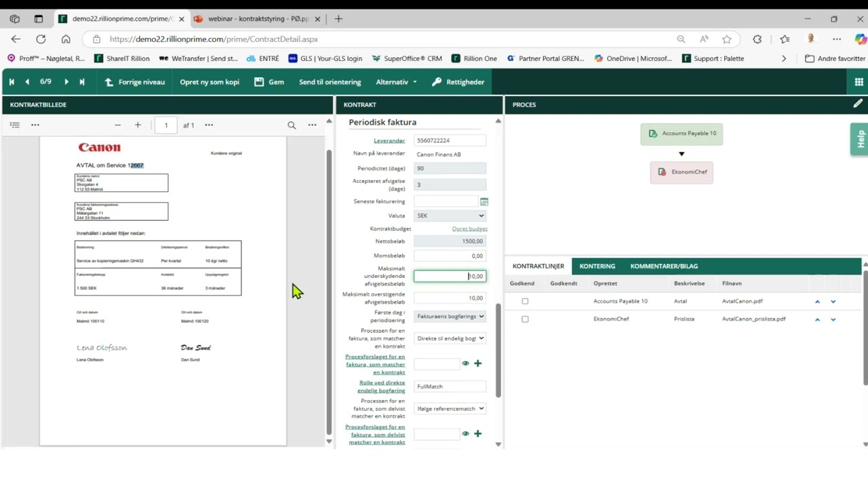Open Rettigheder permissions button
This screenshot has height=488, width=868.
pos(458,82)
